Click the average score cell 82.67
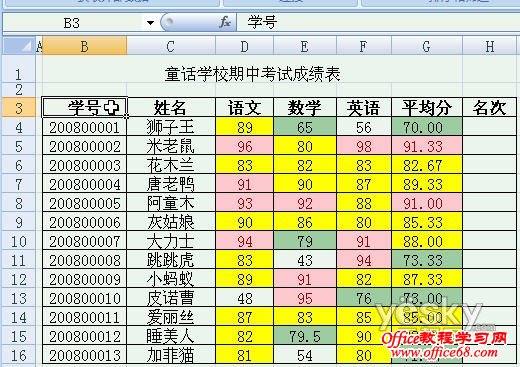The image size is (520, 367). [x=427, y=165]
